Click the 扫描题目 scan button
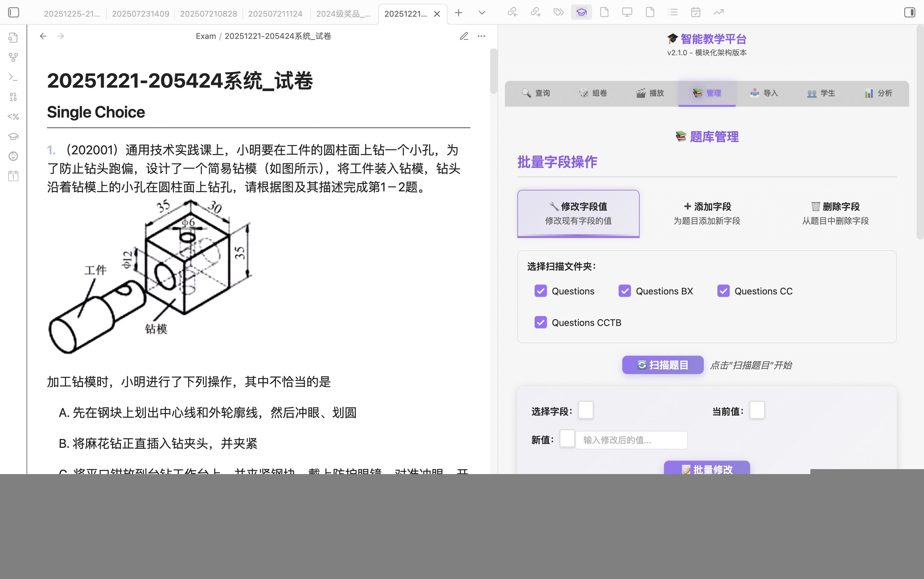Viewport: 924px width, 579px height. [x=662, y=364]
